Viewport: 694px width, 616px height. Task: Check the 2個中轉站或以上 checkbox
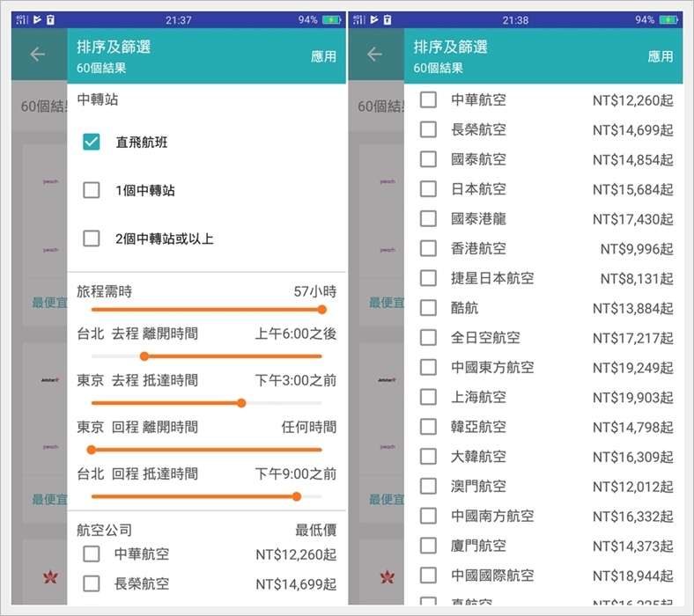tap(92, 238)
